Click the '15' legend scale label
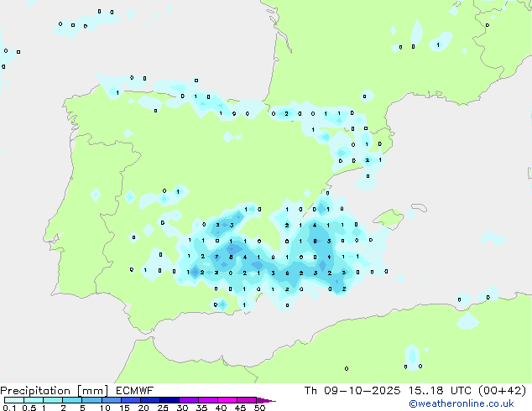This screenshot has height=411, width=532. pos(124,408)
